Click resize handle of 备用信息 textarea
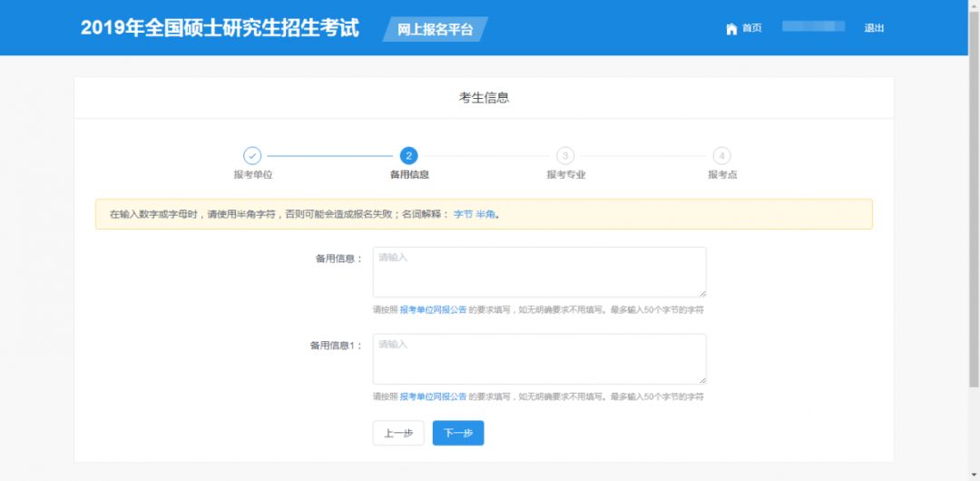 point(702,293)
